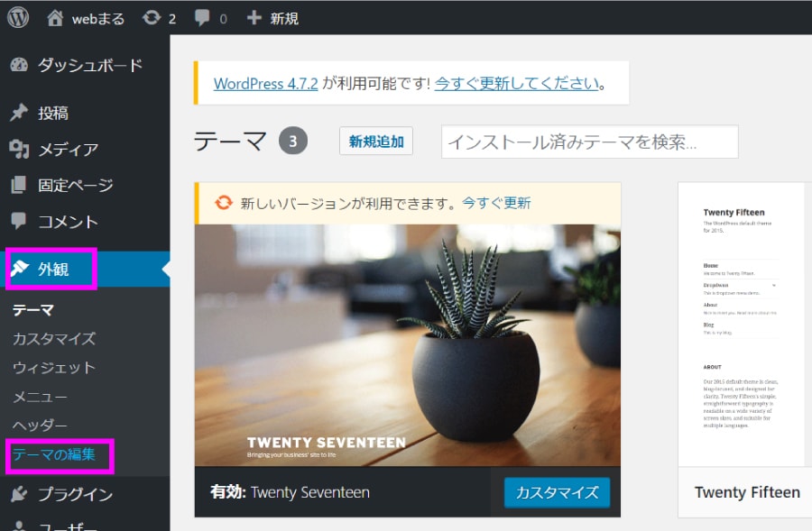812x531 pixels.
Task: Click the Twenty Fifteen theme name
Action: pos(747,492)
